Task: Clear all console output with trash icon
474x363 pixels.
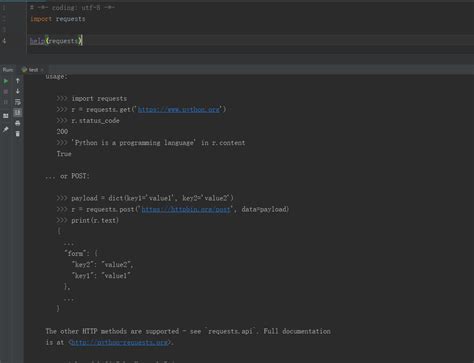Action: 18,134
